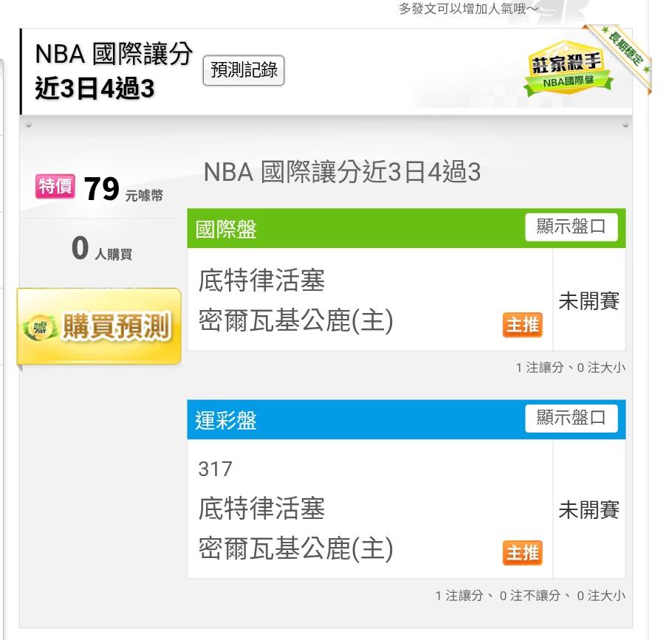Click game number 317
Image resolution: width=672 pixels, height=640 pixels.
click(215, 469)
